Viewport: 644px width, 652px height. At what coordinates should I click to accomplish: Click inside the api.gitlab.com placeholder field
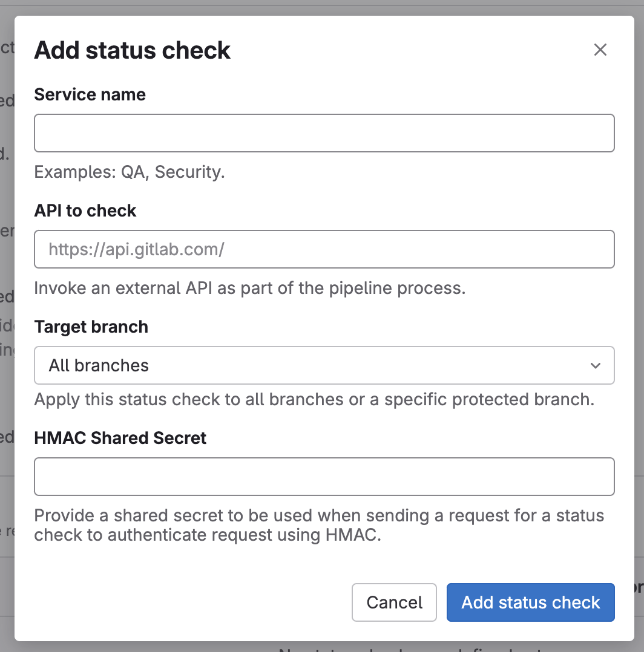pyautogui.click(x=324, y=249)
